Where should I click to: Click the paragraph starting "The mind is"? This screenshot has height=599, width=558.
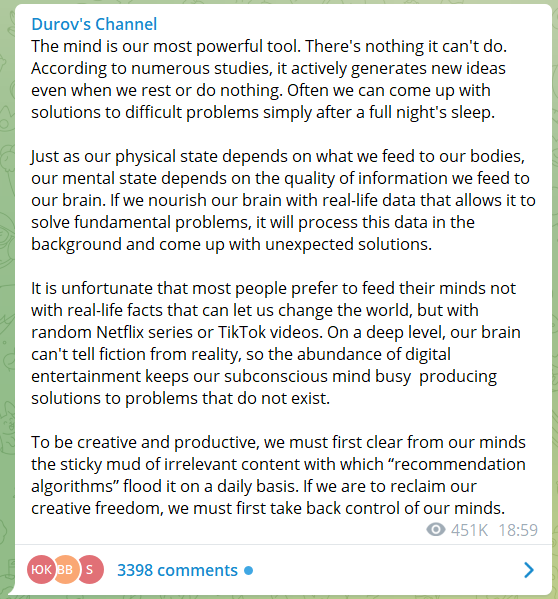point(269,79)
